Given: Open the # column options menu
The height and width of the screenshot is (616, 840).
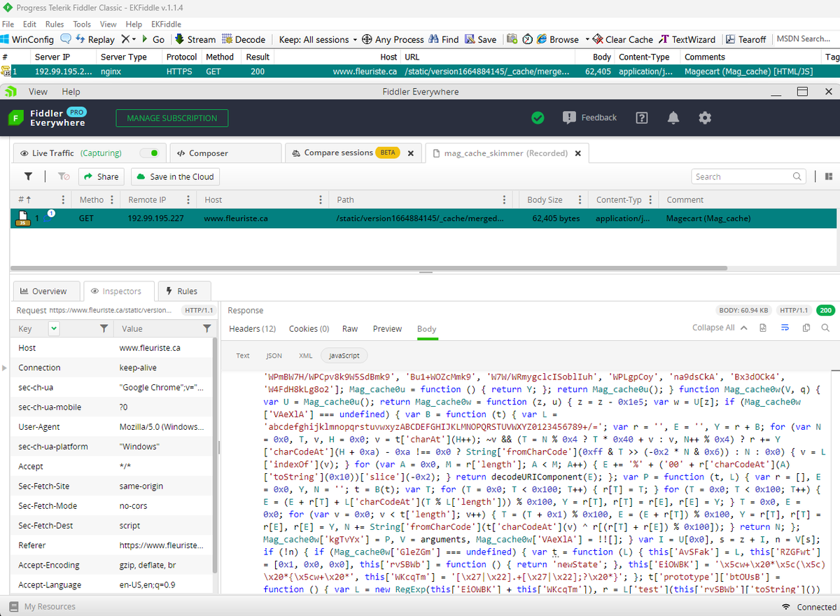Looking at the screenshot, I should click(64, 199).
